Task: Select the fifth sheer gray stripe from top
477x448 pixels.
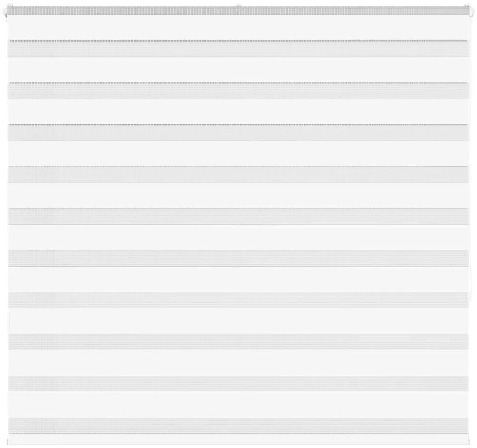Action: tap(238, 216)
